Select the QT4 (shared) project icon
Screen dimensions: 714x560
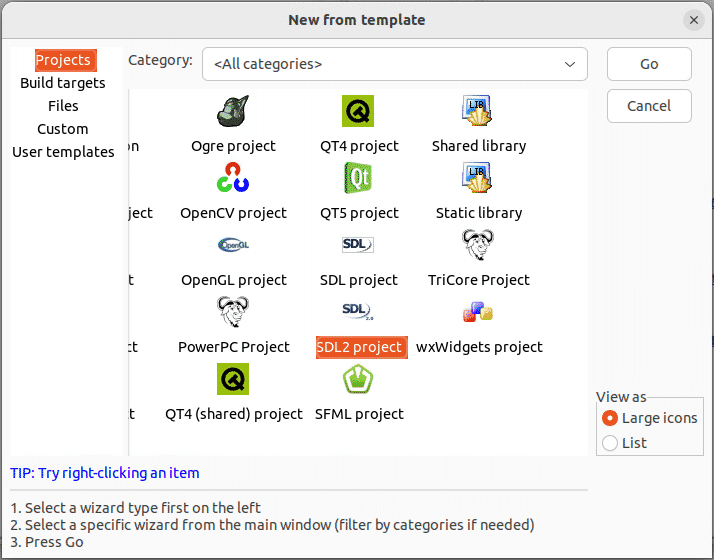pyautogui.click(x=233, y=380)
